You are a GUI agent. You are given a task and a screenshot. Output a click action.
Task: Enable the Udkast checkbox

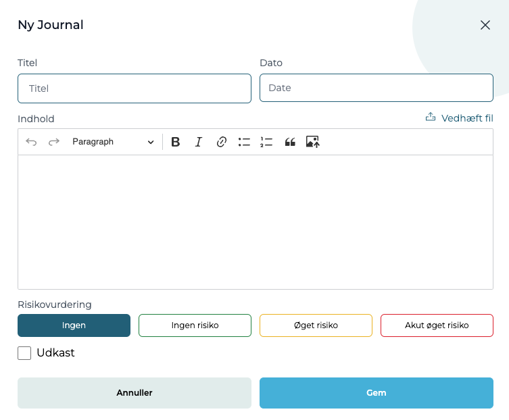point(24,353)
